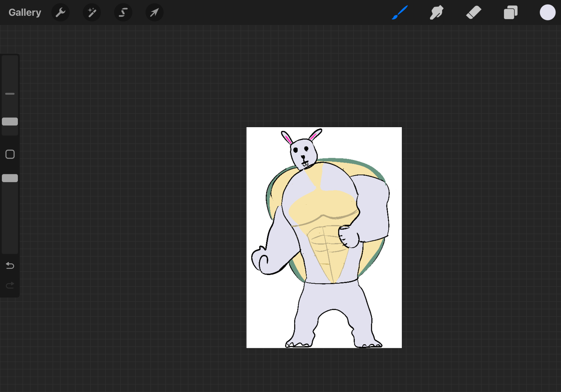Click the brush size slider handle
This screenshot has height=392, width=561.
[x=10, y=122]
